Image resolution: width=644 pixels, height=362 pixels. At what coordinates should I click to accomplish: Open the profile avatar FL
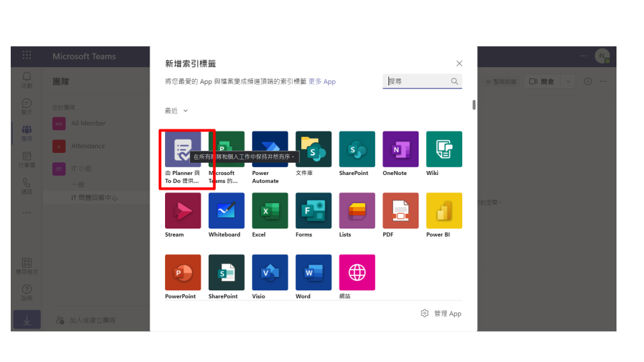click(x=602, y=56)
